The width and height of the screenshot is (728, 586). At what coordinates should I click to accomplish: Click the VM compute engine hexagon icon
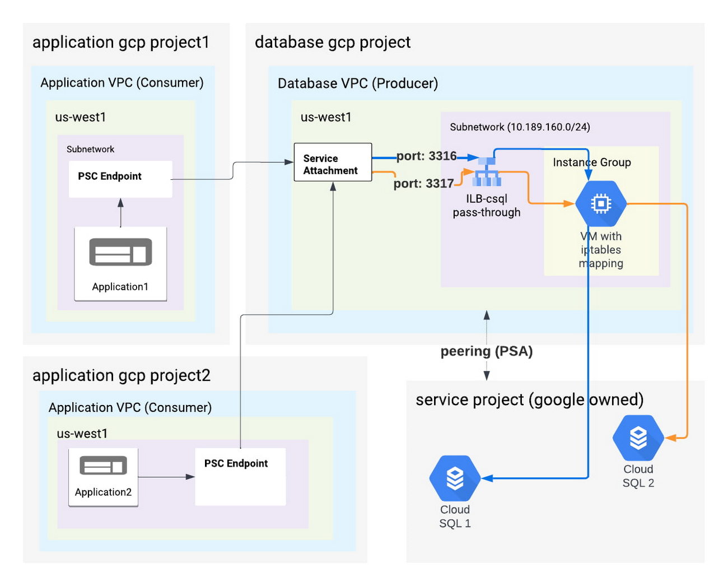(601, 203)
